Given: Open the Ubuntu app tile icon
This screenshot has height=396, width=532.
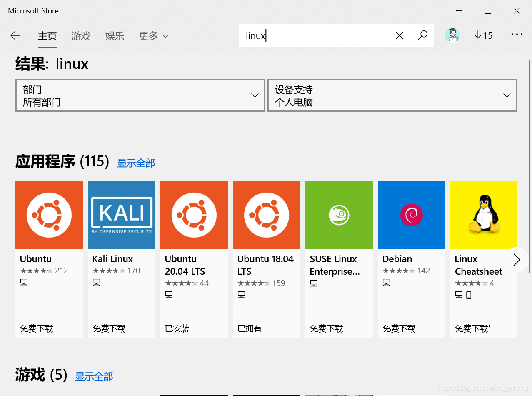Looking at the screenshot, I should (49, 215).
